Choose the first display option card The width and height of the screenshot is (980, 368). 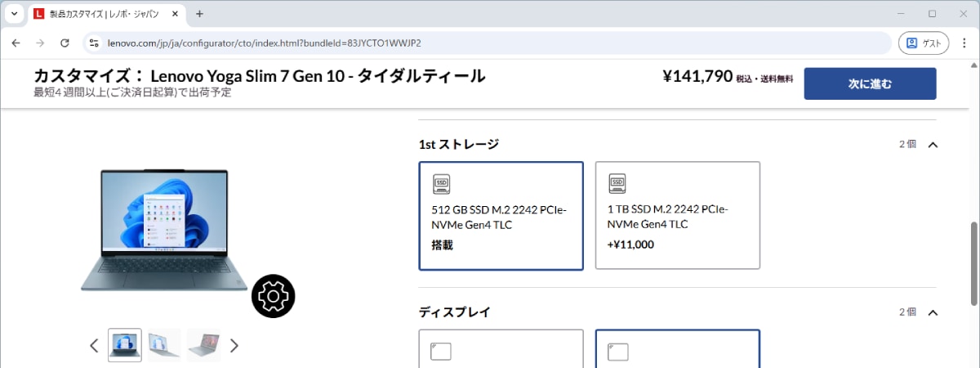[x=501, y=348]
